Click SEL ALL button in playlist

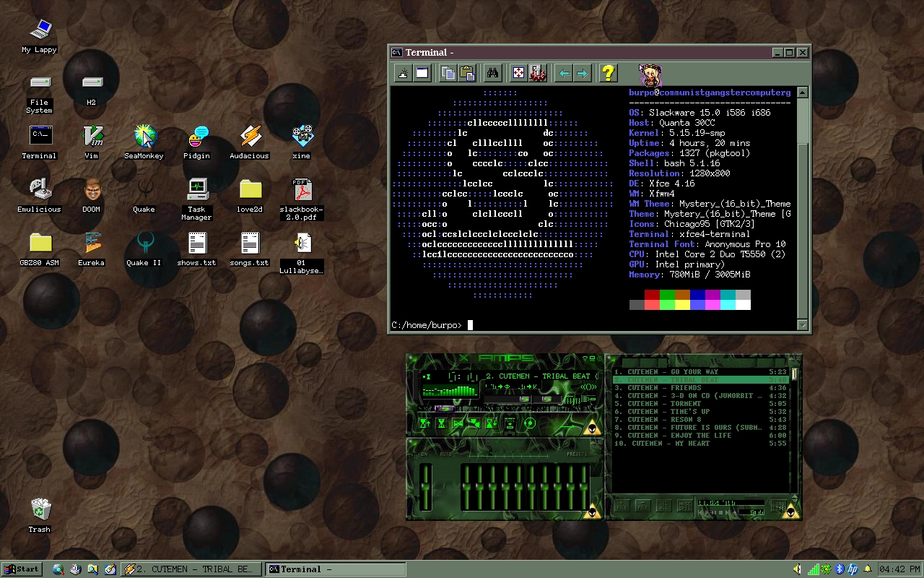[x=663, y=506]
